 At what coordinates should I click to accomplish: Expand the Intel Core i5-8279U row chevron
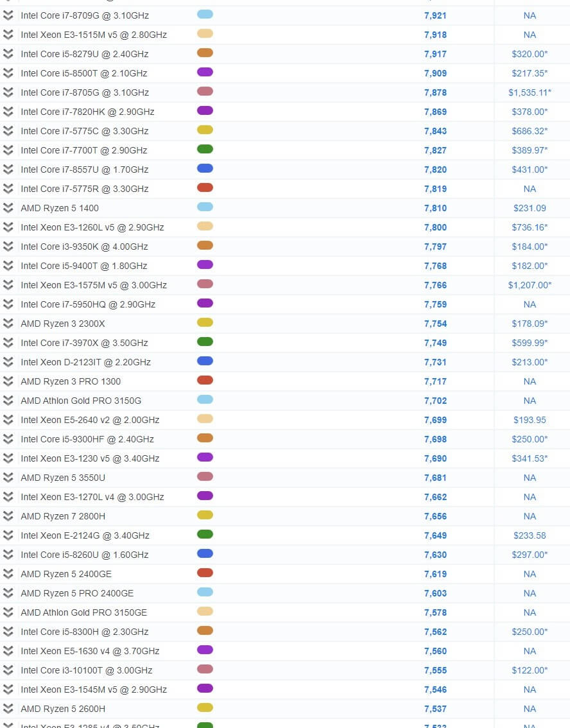pyautogui.click(x=8, y=54)
